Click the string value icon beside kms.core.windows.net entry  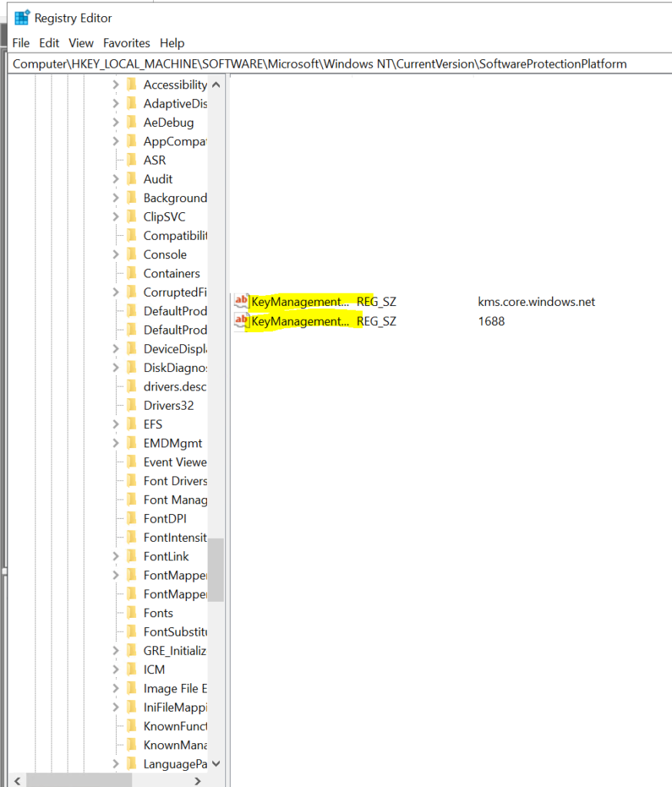tap(241, 301)
